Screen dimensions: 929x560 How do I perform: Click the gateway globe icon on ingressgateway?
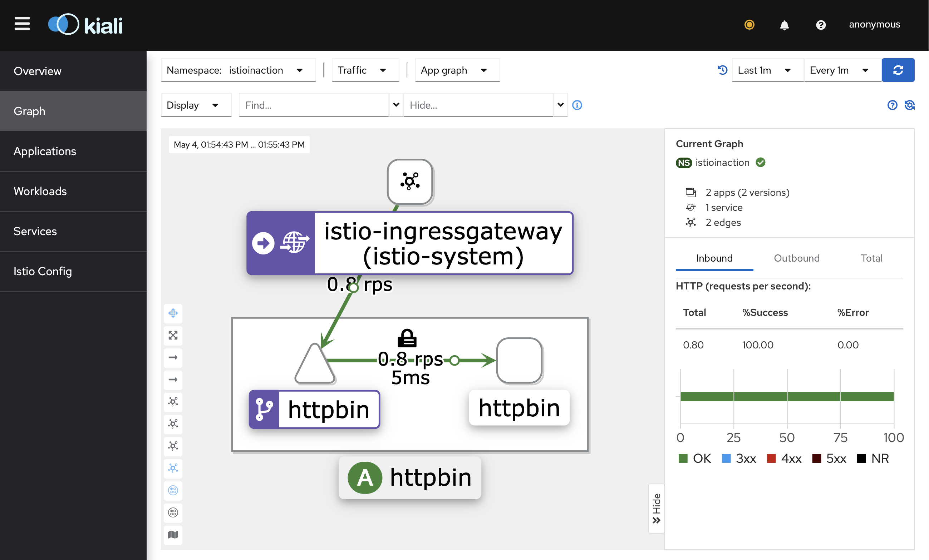(x=294, y=242)
